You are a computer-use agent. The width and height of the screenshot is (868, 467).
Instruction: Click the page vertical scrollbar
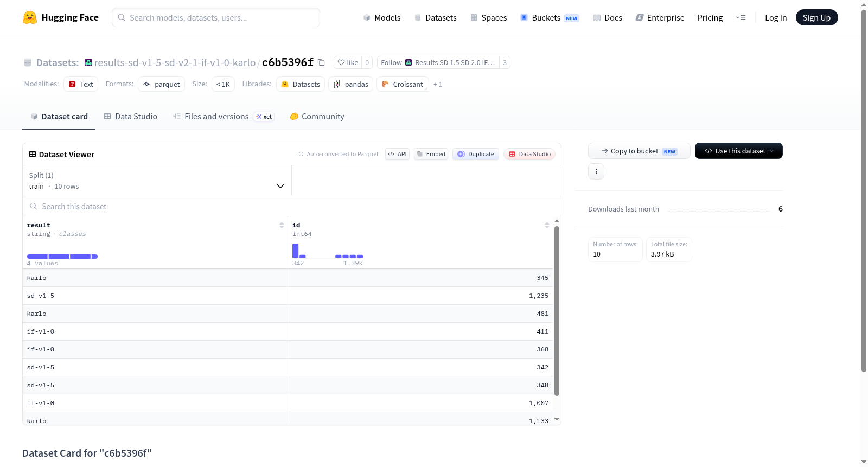tap(864, 190)
